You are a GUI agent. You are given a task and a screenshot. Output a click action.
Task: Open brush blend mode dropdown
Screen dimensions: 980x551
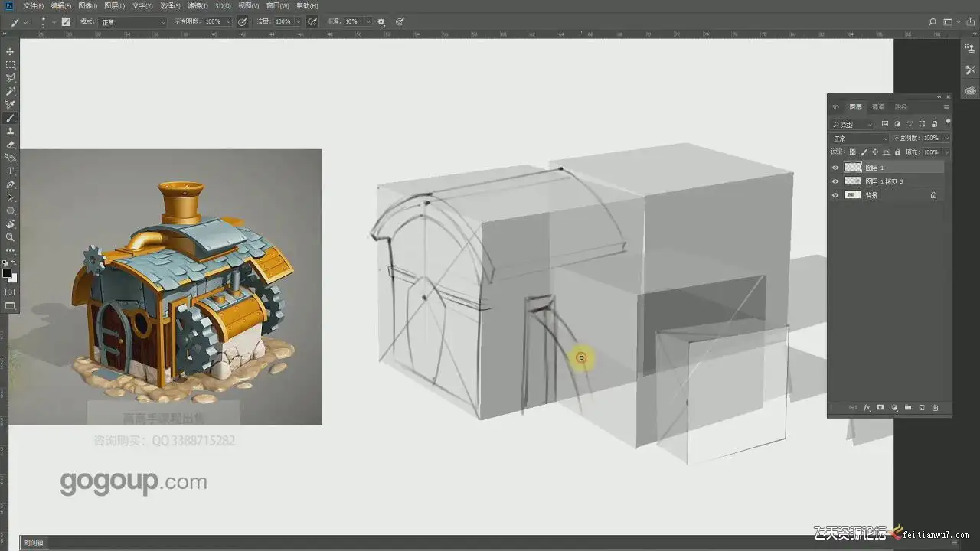point(132,21)
